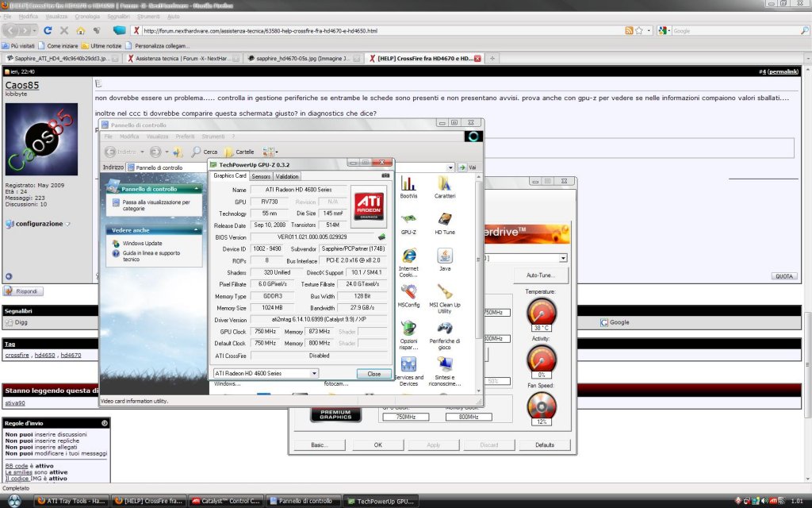Open the Control Panel address bar dropdown
This screenshot has height=508, width=812.
pyautogui.click(x=450, y=167)
